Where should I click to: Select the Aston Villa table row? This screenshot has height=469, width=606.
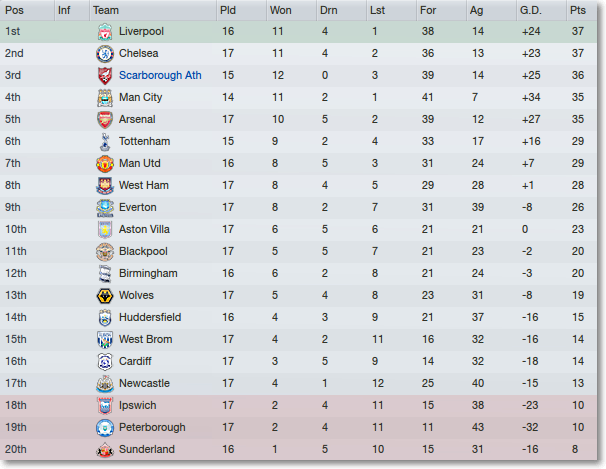(298, 229)
